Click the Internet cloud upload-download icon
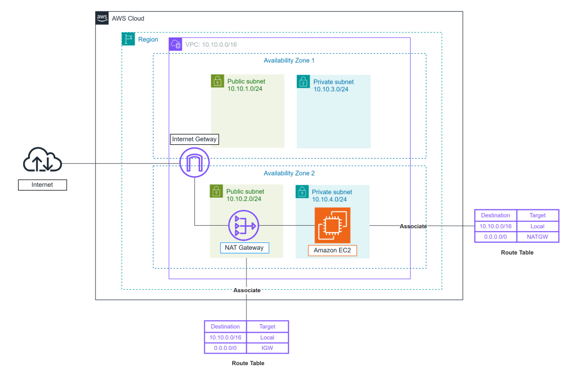Viewport: 588px width, 374px height. click(x=42, y=160)
